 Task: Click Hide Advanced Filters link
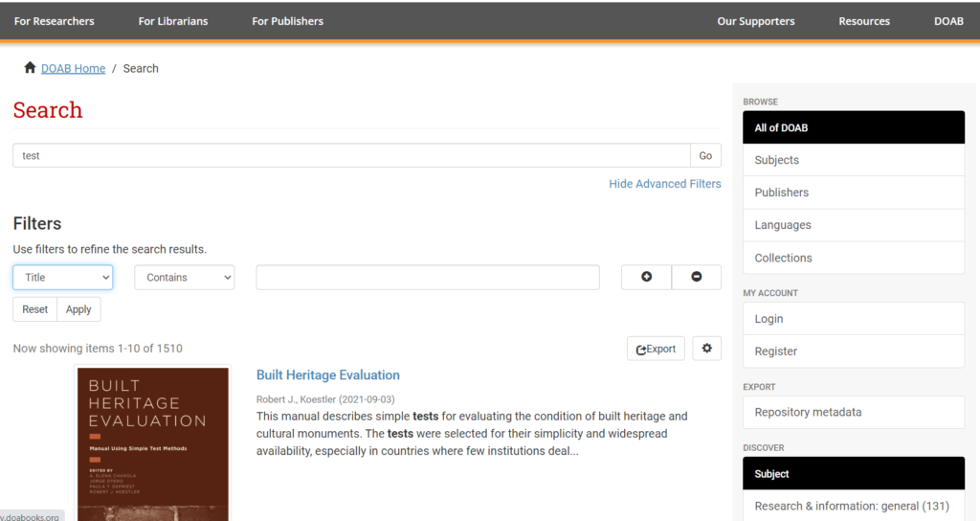[x=664, y=184]
